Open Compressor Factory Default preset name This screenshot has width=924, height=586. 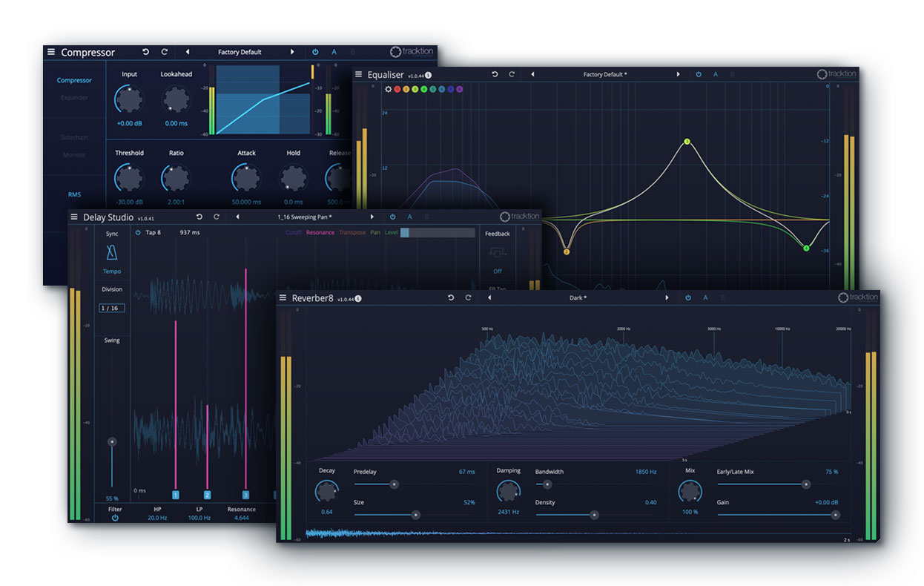pos(240,52)
